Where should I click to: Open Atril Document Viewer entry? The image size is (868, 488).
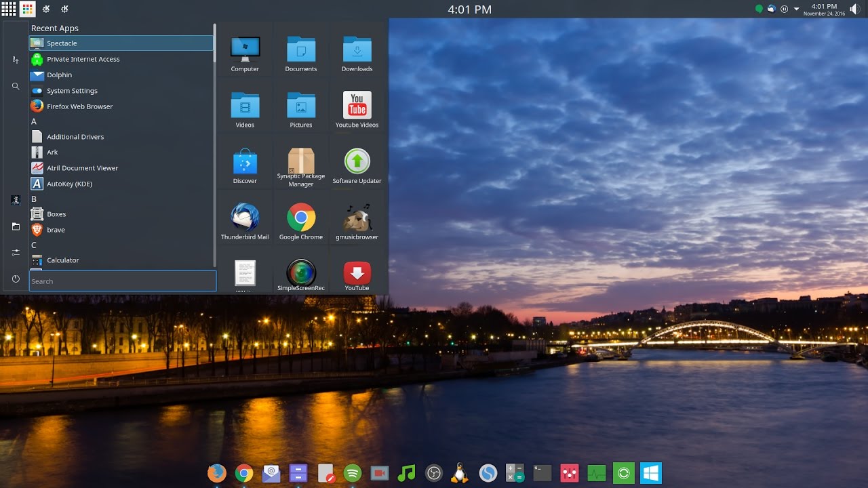[121, 167]
